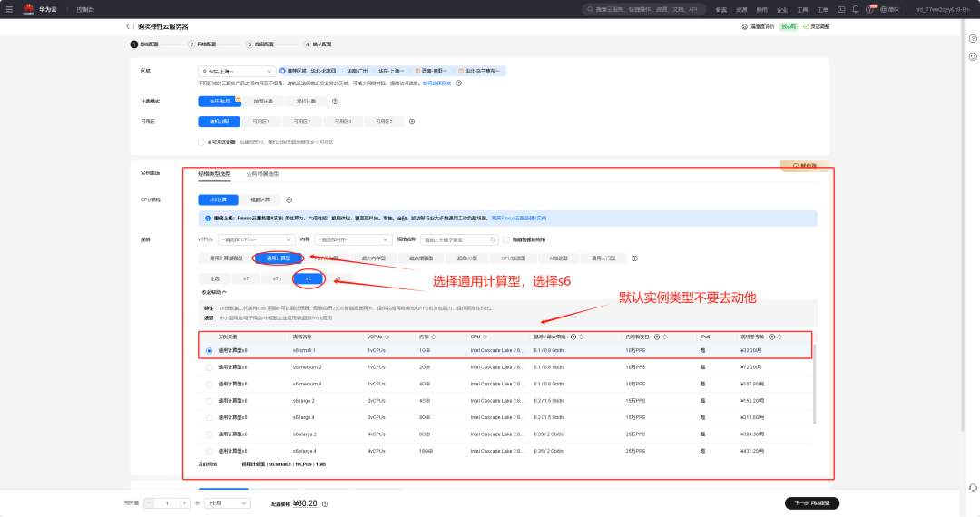Select the recommended region North China-Beijing 4
The height and width of the screenshot is (517, 980).
[x=323, y=71]
